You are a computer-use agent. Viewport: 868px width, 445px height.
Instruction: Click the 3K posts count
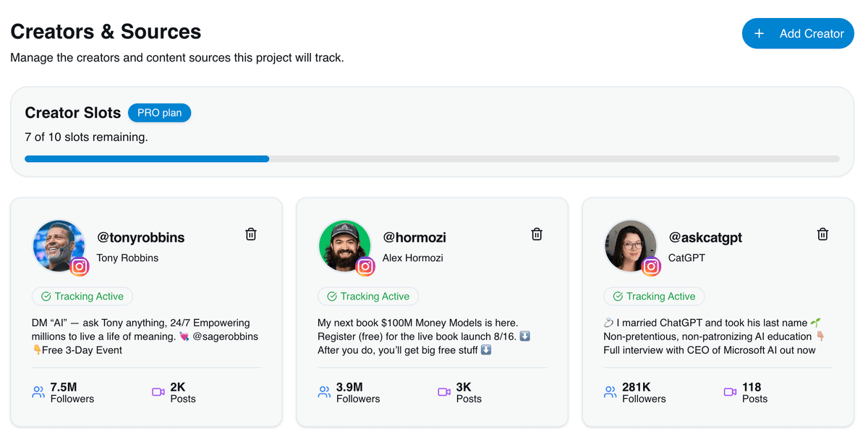point(464,387)
